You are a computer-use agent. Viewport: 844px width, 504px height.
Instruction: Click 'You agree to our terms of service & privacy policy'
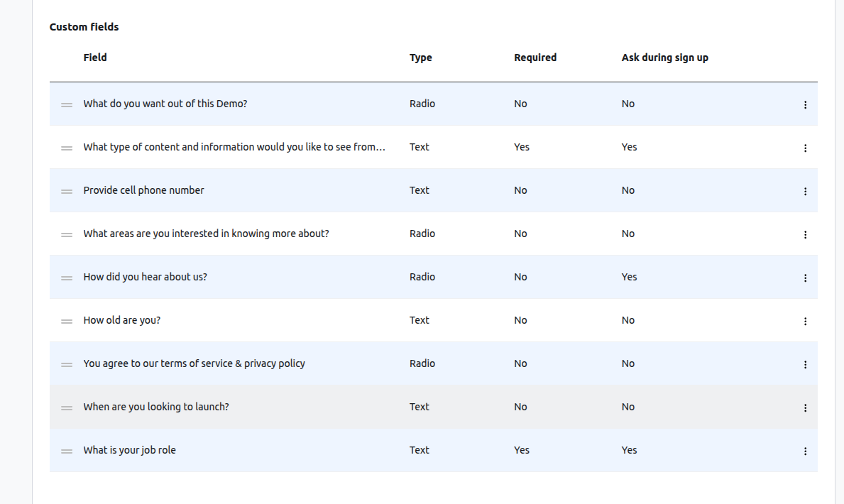(194, 363)
